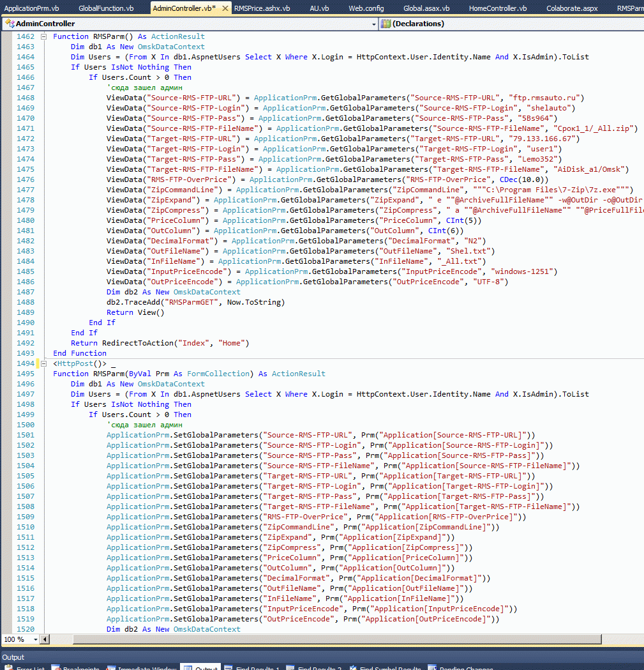Switch to the Output tool window tab

tap(202, 668)
